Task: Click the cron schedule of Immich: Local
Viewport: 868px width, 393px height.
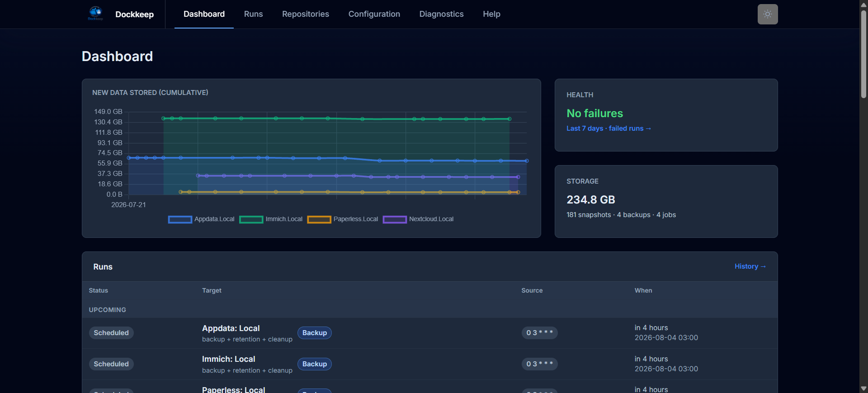Action: pyautogui.click(x=539, y=364)
